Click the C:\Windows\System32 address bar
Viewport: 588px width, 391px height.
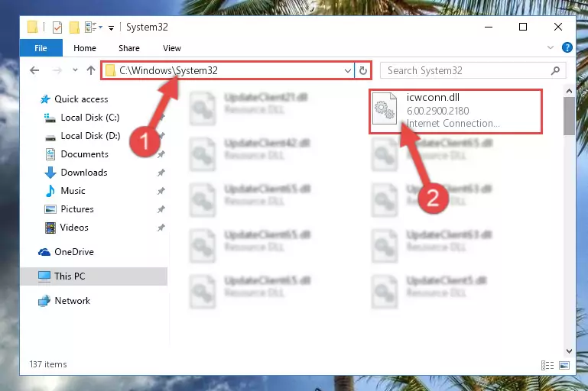(x=227, y=70)
